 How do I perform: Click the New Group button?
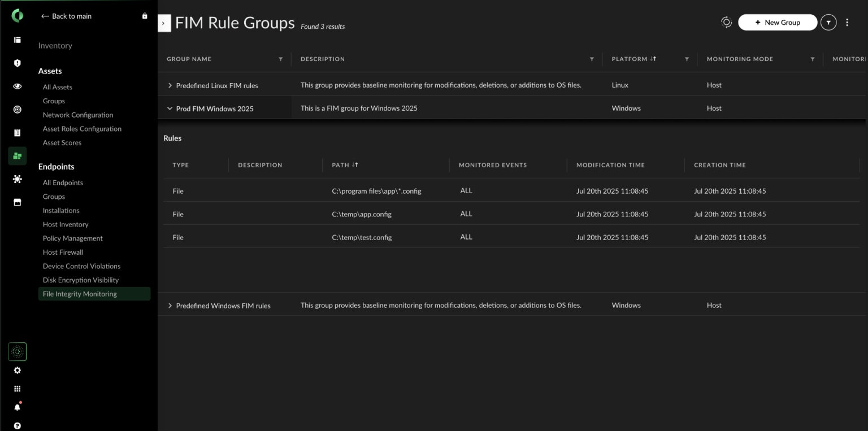click(x=777, y=23)
